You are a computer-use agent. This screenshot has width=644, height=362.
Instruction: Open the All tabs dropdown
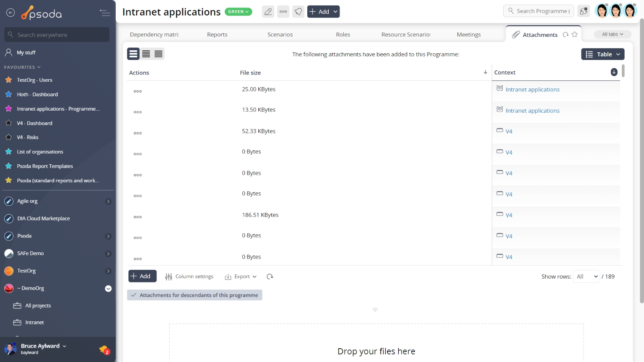click(613, 34)
